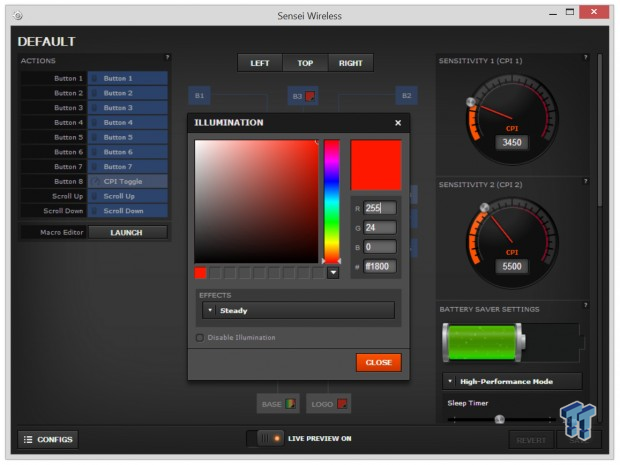Click the G value input field
The width and height of the screenshot is (620, 465).
[380, 227]
